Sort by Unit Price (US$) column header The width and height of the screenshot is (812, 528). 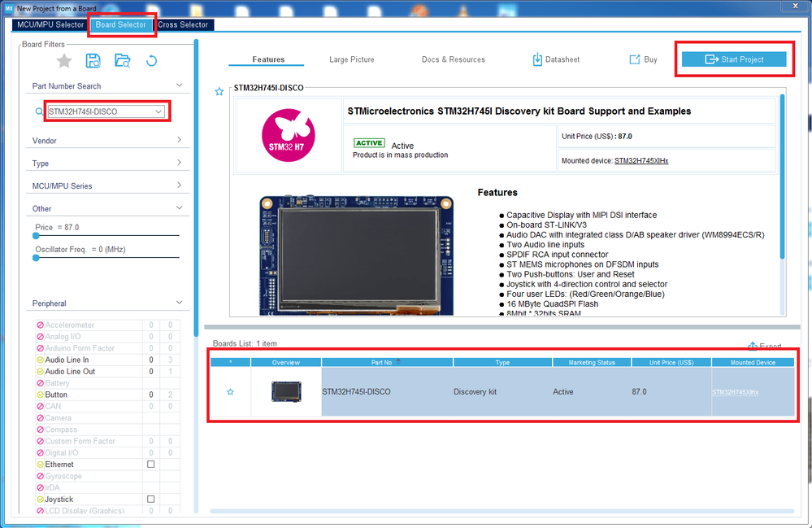point(671,362)
